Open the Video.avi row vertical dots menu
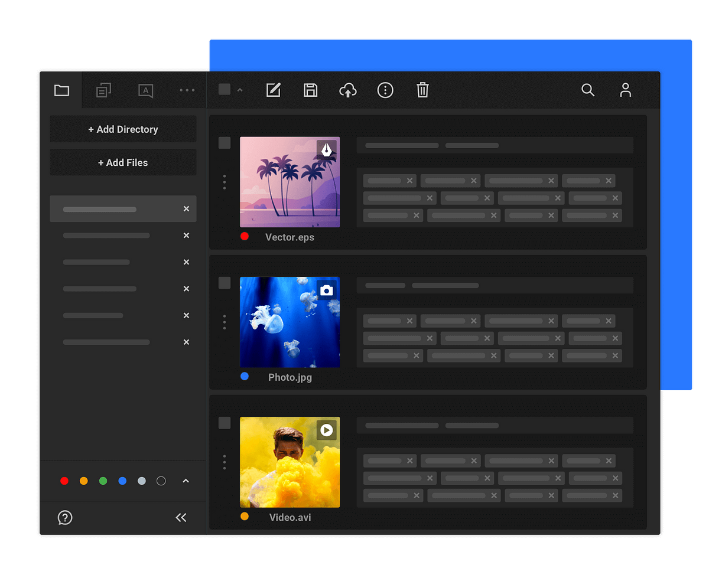Screen dimensions: 709x588 point(225,462)
